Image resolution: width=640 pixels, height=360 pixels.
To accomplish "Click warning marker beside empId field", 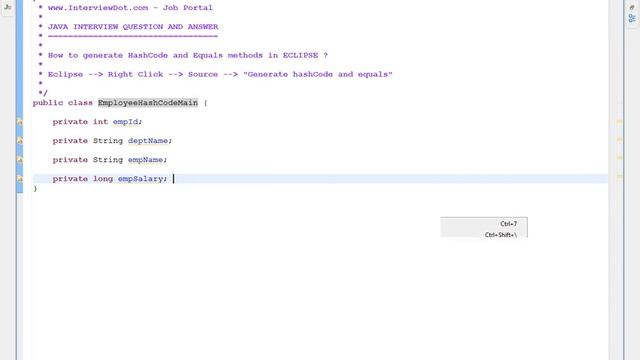I will (x=20, y=122).
